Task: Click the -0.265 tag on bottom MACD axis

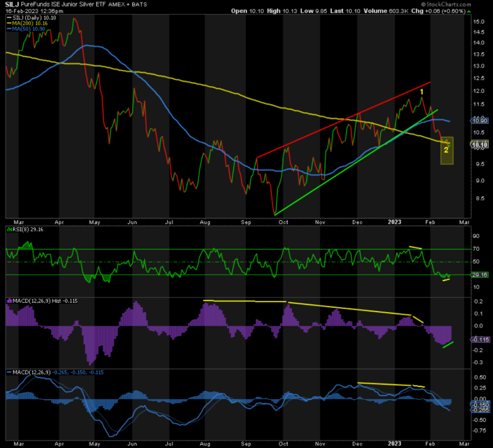Action: pyautogui.click(x=480, y=410)
